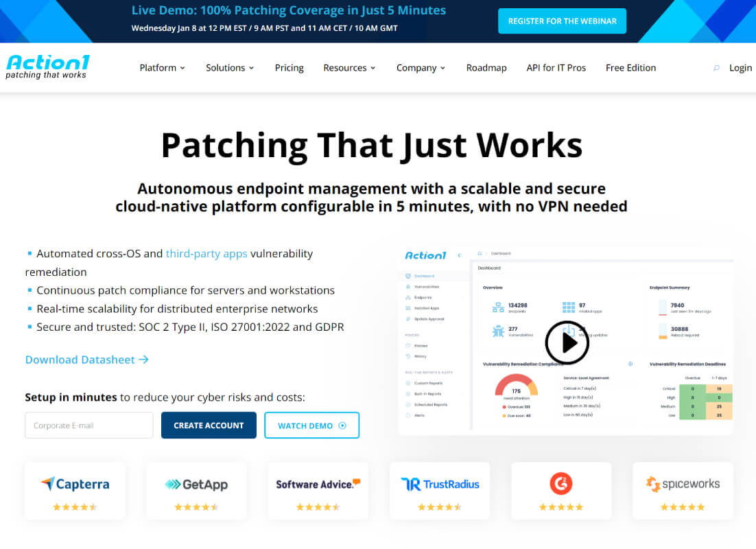Image resolution: width=756 pixels, height=549 pixels.
Task: Click the Vulnerability Remediation Compliance gauge
Action: click(x=517, y=386)
